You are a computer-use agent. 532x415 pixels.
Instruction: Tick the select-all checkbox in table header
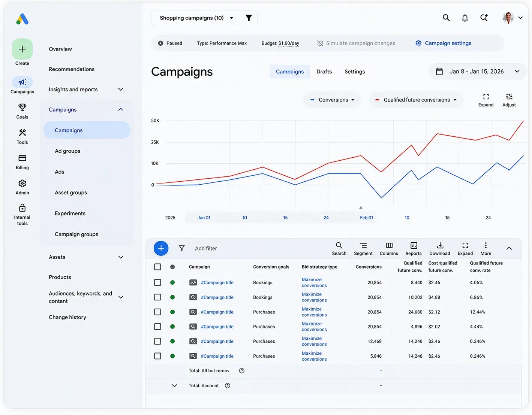point(158,267)
